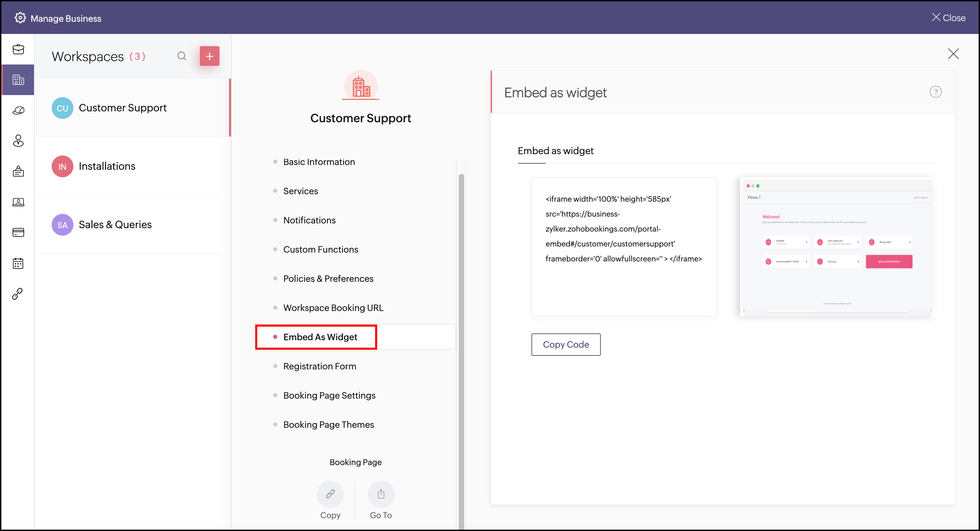The width and height of the screenshot is (980, 531).
Task: Click the payment card icon in the sidebar
Action: pos(18,232)
